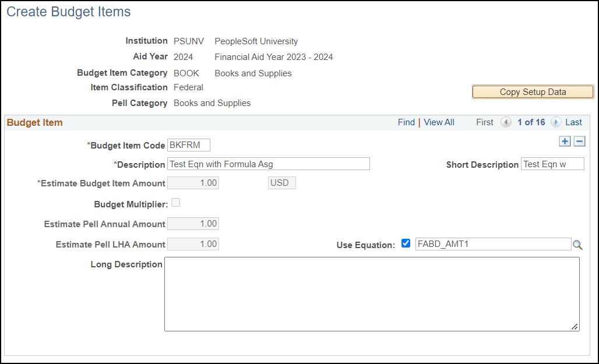
Task: Select the FABD_AMT1 equation field
Action: [492, 244]
